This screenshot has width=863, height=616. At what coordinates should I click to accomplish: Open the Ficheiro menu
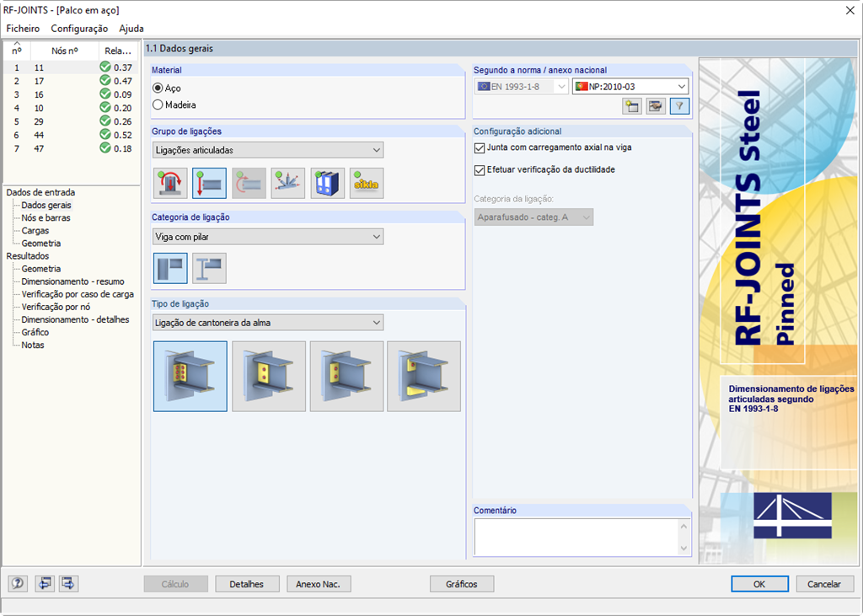click(23, 29)
